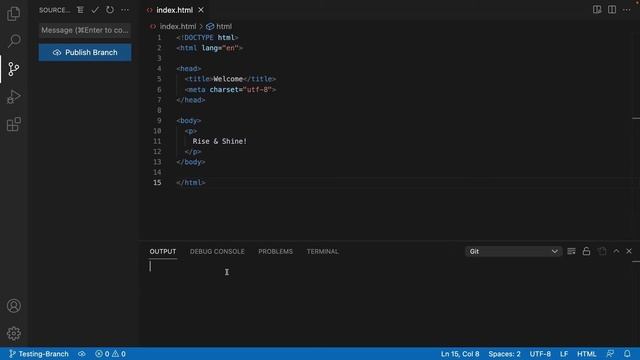Image resolution: width=640 pixels, height=360 pixels.
Task: Close the bottom panel
Action: pos(629,251)
